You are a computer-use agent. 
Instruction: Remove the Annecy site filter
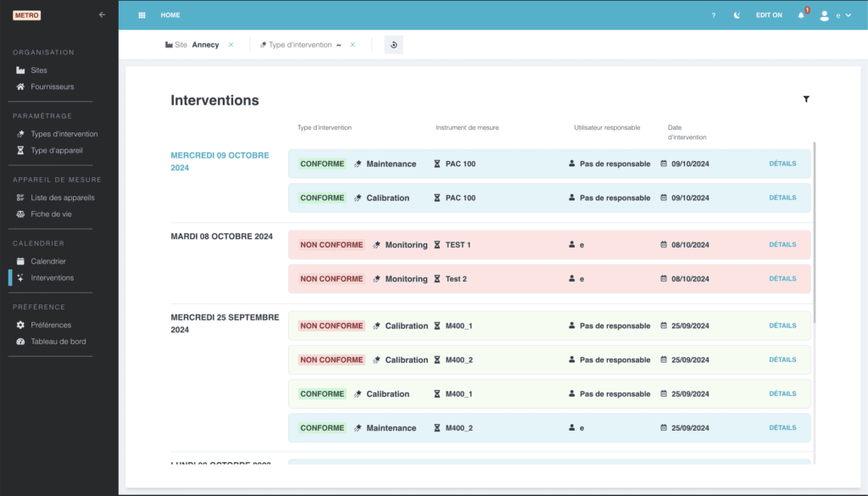coord(231,45)
